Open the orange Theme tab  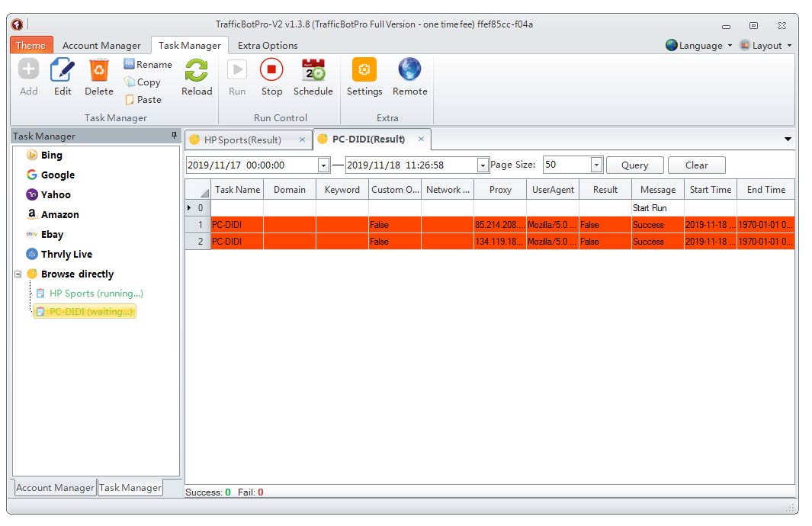[31, 46]
